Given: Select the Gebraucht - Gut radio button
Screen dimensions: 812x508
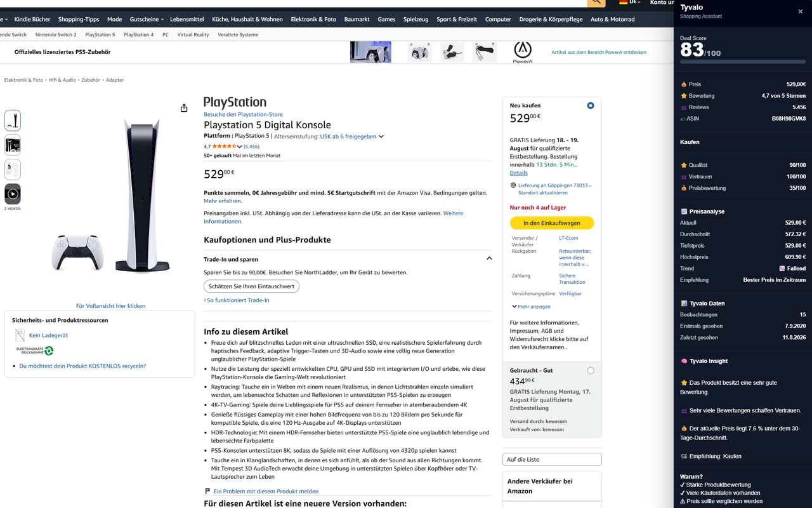Looking at the screenshot, I should [591, 370].
